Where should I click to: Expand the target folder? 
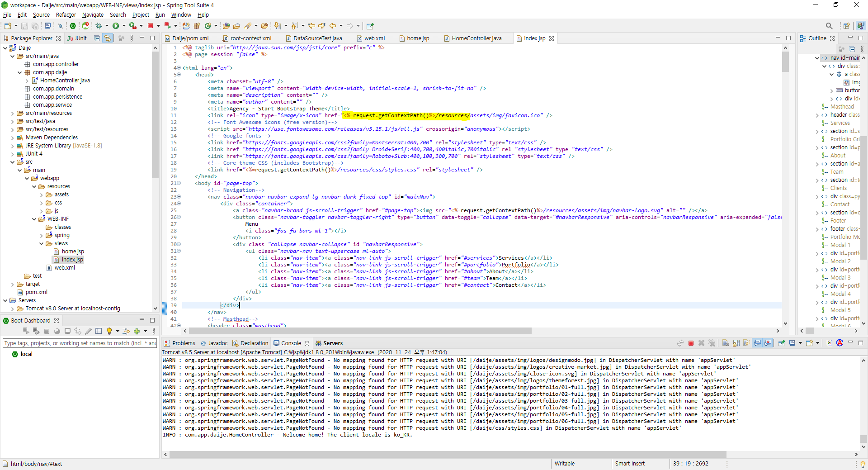coord(12,284)
